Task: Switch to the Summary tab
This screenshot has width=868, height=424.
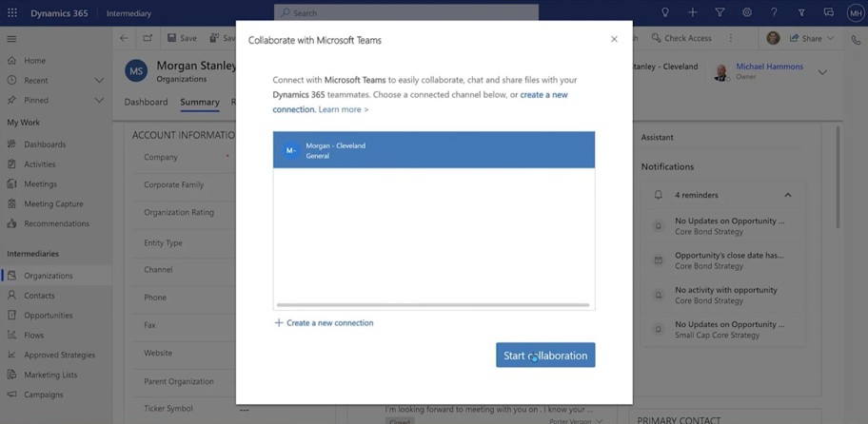Action: click(200, 103)
